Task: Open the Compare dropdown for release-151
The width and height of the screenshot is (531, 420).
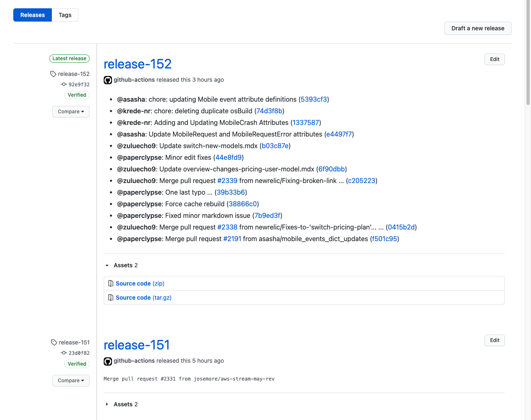Action: click(x=71, y=381)
